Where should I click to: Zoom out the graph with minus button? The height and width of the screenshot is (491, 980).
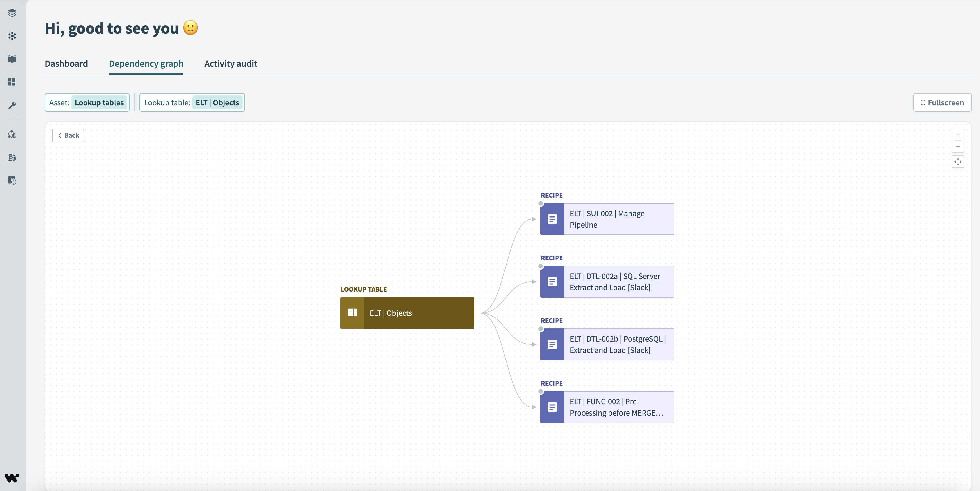[958, 147]
